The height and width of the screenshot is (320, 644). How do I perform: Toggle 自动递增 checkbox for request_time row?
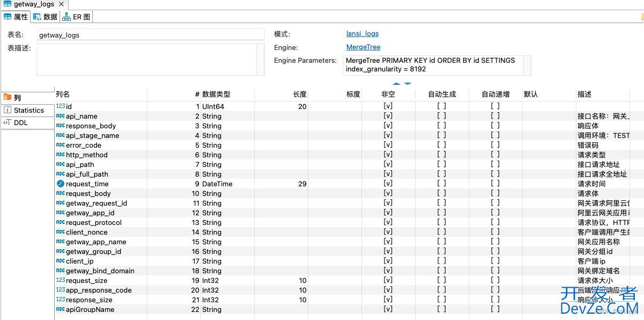coord(495,184)
